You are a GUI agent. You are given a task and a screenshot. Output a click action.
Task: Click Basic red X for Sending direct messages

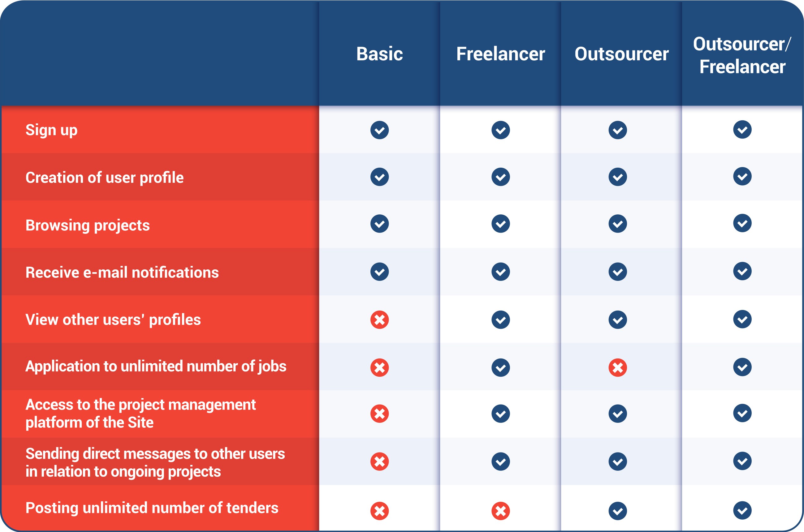(x=379, y=461)
